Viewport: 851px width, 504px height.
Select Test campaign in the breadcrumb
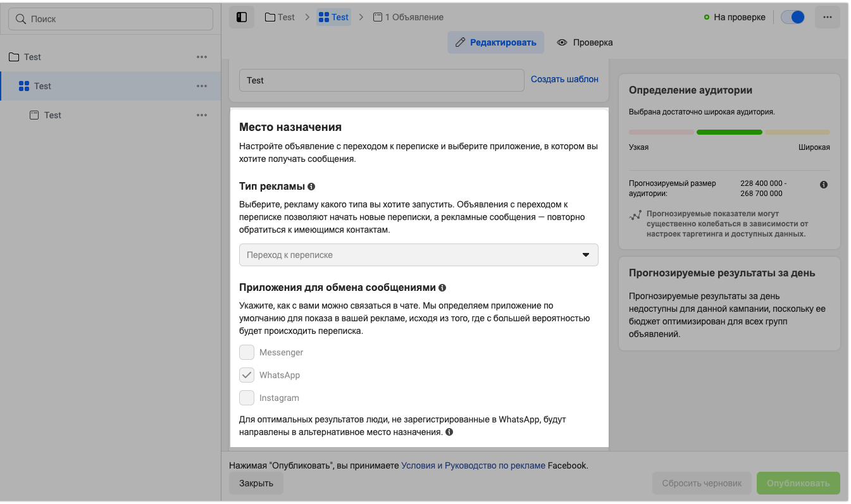click(x=280, y=17)
